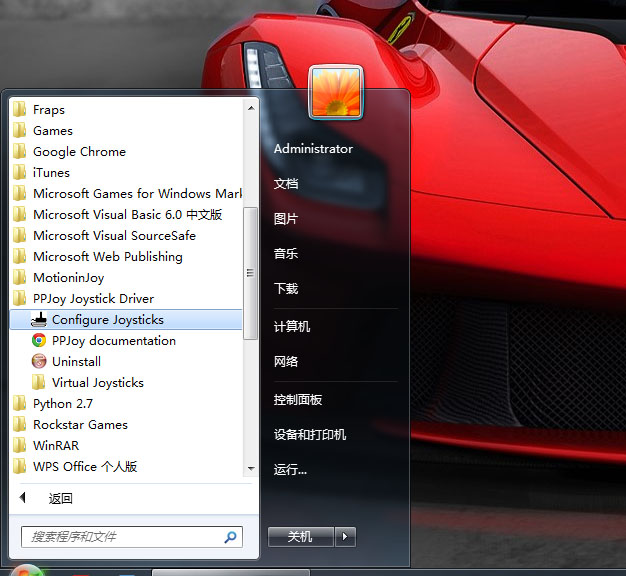This screenshot has height=576, width=626.
Task: Select 设备和打印机 menu entry
Action: (310, 435)
